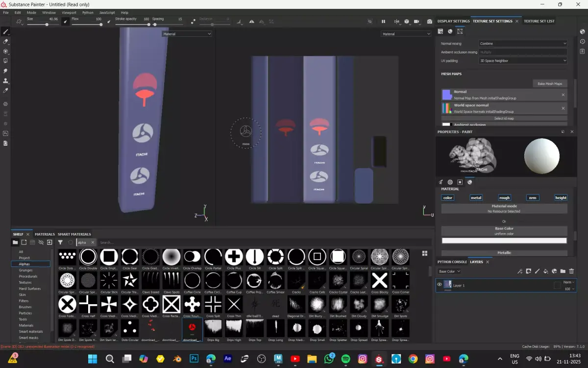Screen dimensions: 588x368
Task: Remove the World space normal mesh map
Action: coord(563,108)
